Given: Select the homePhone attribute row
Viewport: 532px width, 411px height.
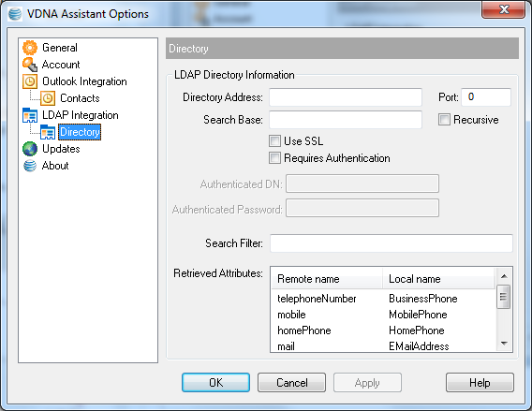Looking at the screenshot, I should (383, 330).
